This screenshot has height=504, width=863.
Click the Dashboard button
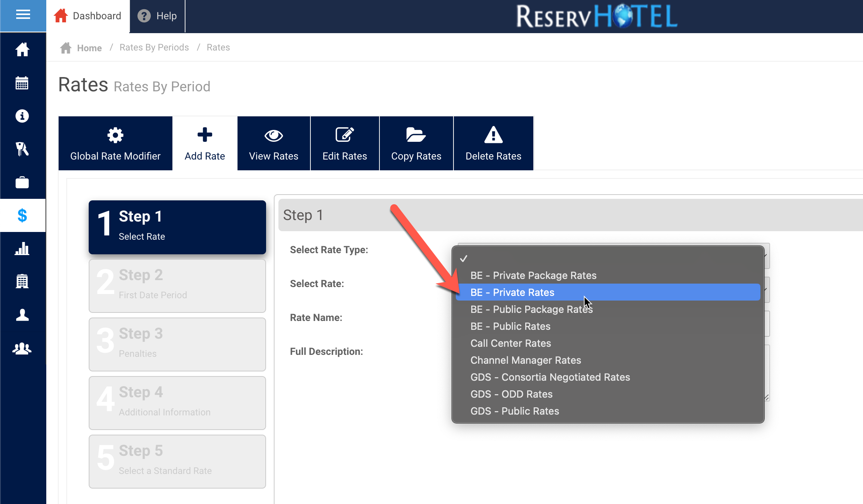click(88, 16)
